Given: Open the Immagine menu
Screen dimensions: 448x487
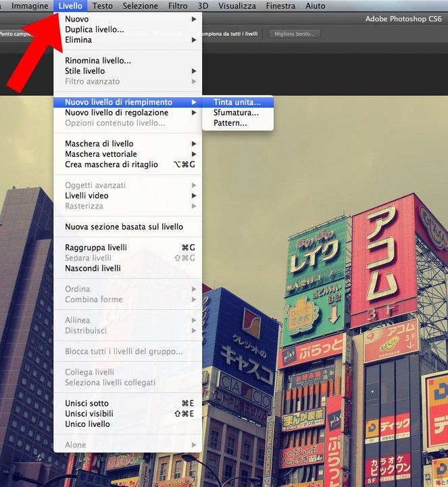Looking at the screenshot, I should point(30,6).
